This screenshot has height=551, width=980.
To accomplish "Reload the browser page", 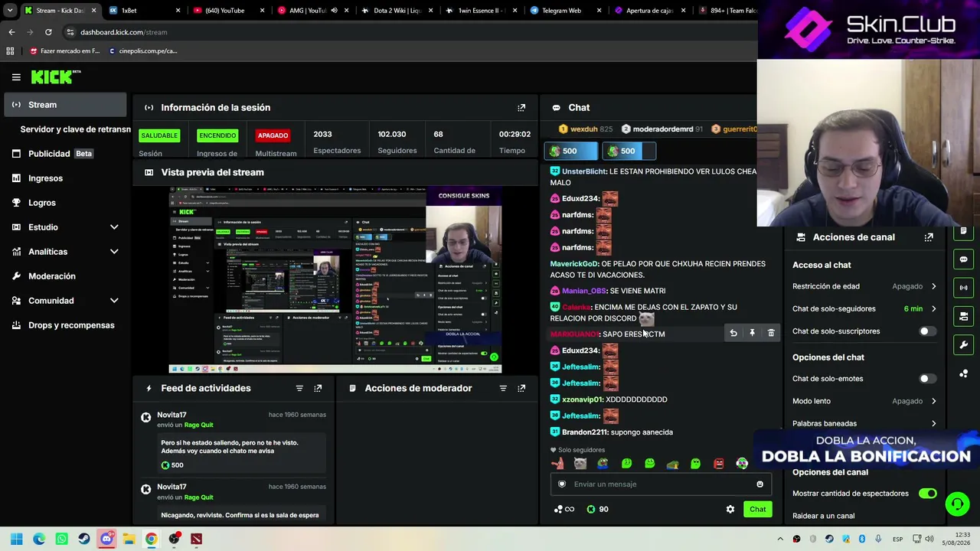I will coord(48,32).
